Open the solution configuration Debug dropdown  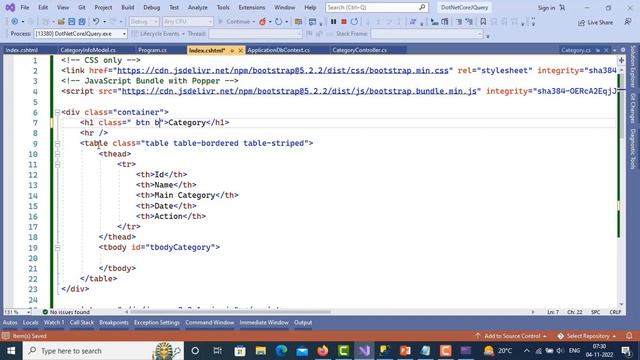[x=144, y=22]
